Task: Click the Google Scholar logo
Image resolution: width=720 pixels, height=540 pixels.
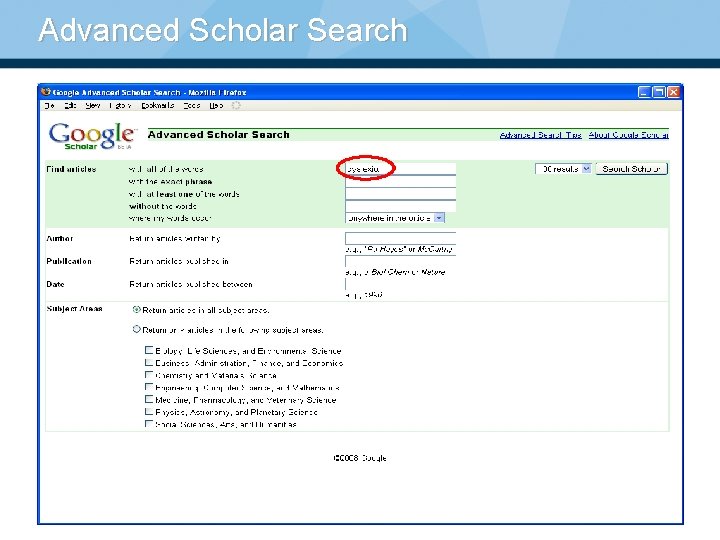Action: [x=92, y=136]
